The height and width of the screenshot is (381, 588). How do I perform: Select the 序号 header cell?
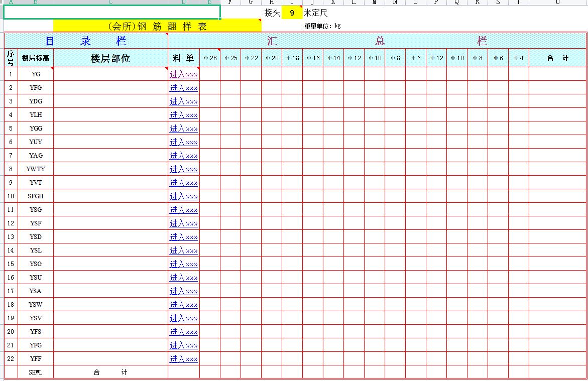[x=11, y=58]
